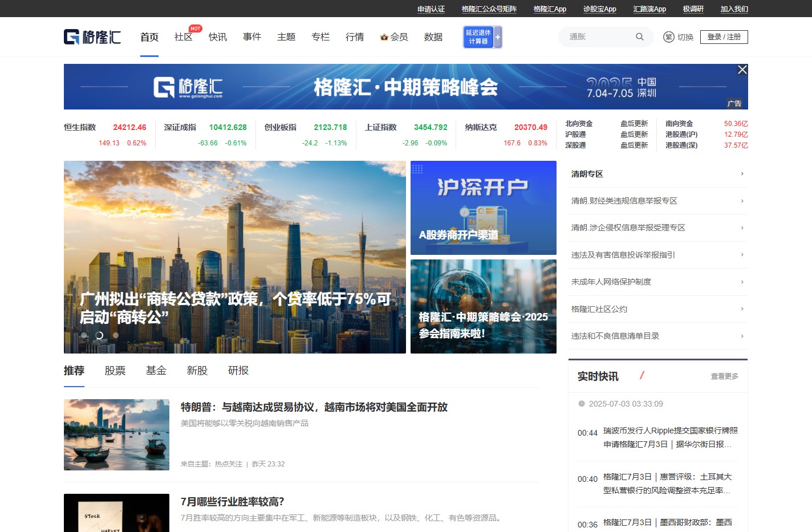Viewport: 812px width, 532px height.
Task: Expand the 清朗专区 chevron
Action: click(x=742, y=174)
